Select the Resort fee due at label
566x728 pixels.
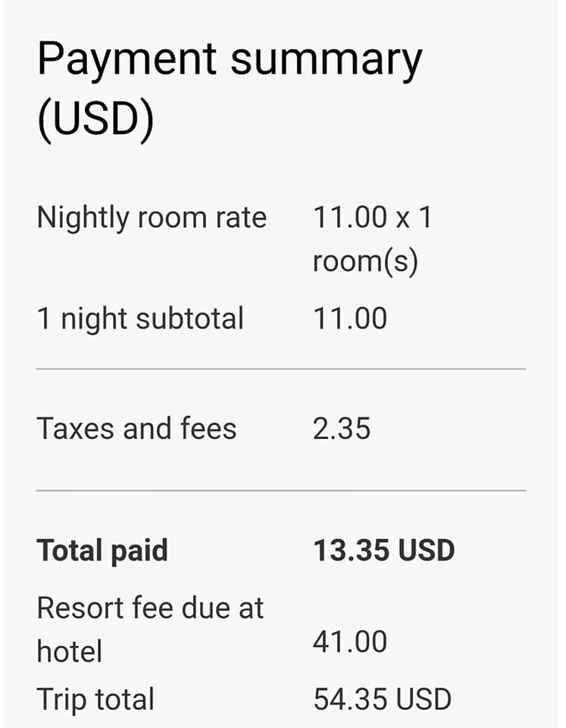click(150, 608)
